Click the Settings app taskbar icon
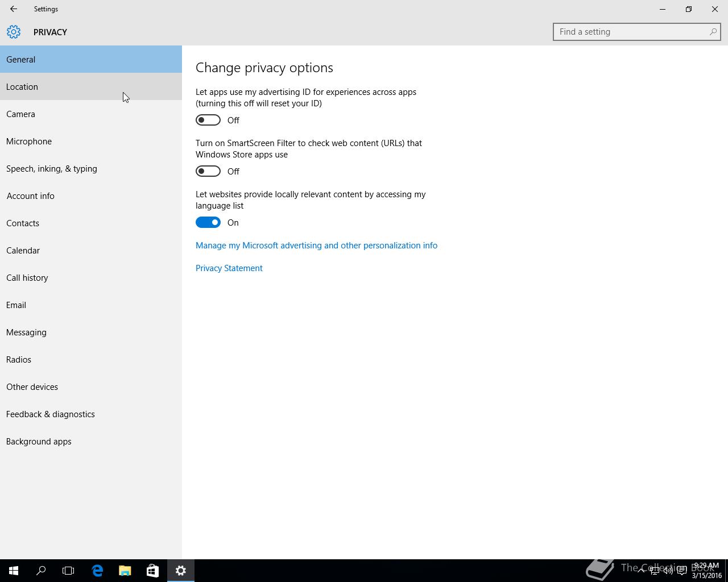Screen dimensions: 728x582 [181, 571]
